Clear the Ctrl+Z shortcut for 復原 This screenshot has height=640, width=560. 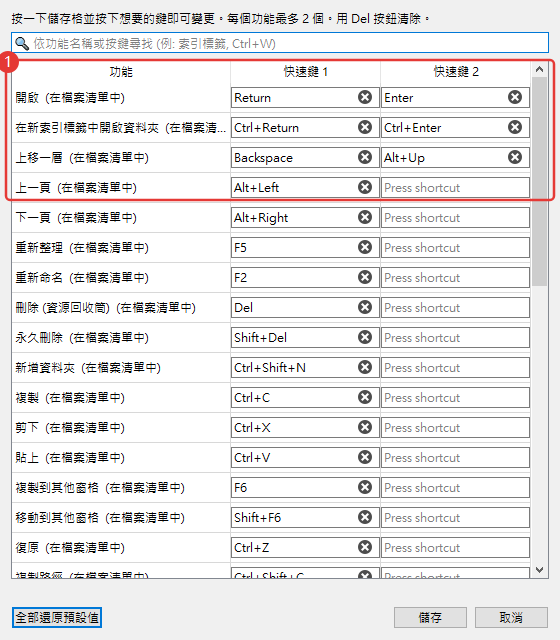[365, 547]
